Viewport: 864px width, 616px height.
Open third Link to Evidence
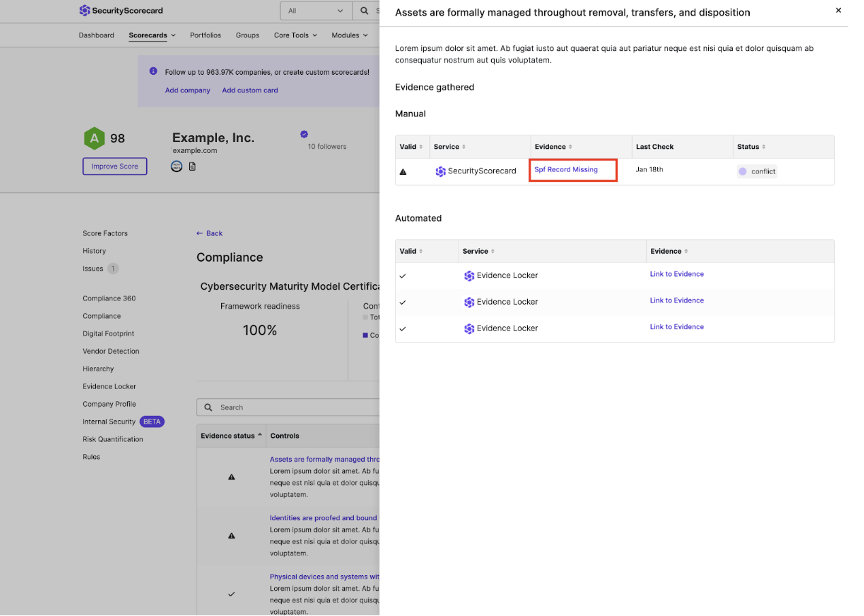coord(677,327)
